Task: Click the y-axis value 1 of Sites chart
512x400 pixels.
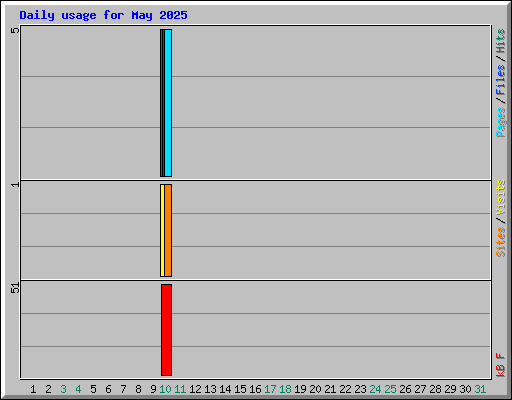Action: pos(15,184)
